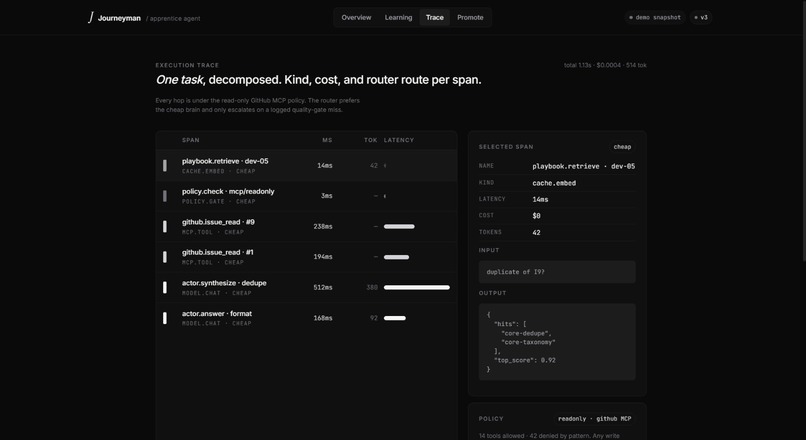Viewport: 806px width, 440px height.
Task: Click the cache.embed kind value
Action: coord(554,183)
